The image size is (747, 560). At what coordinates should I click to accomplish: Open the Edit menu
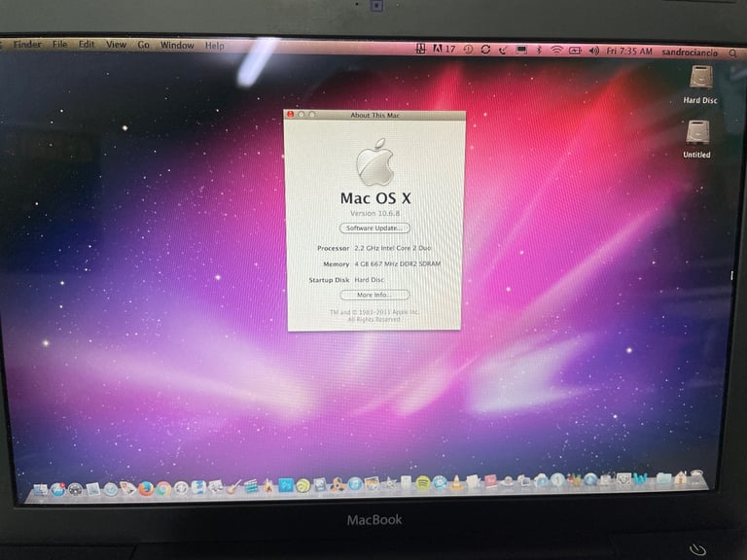pos(87,45)
